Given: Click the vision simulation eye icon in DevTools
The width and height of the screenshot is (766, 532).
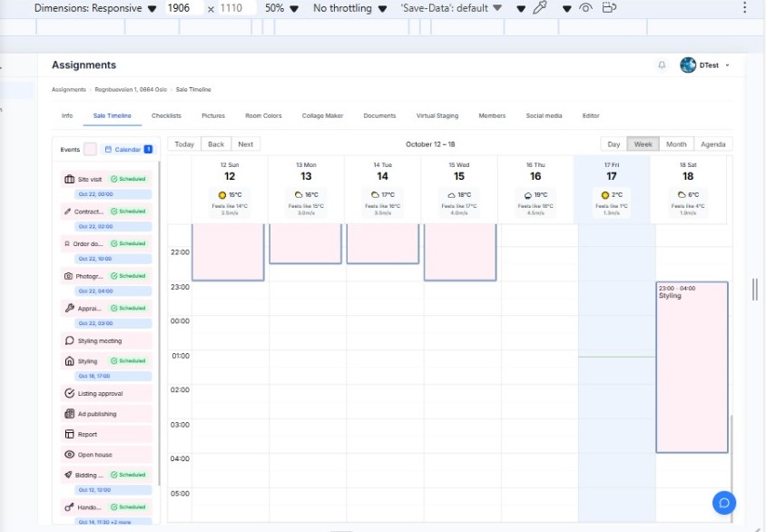Looking at the screenshot, I should coord(585,8).
